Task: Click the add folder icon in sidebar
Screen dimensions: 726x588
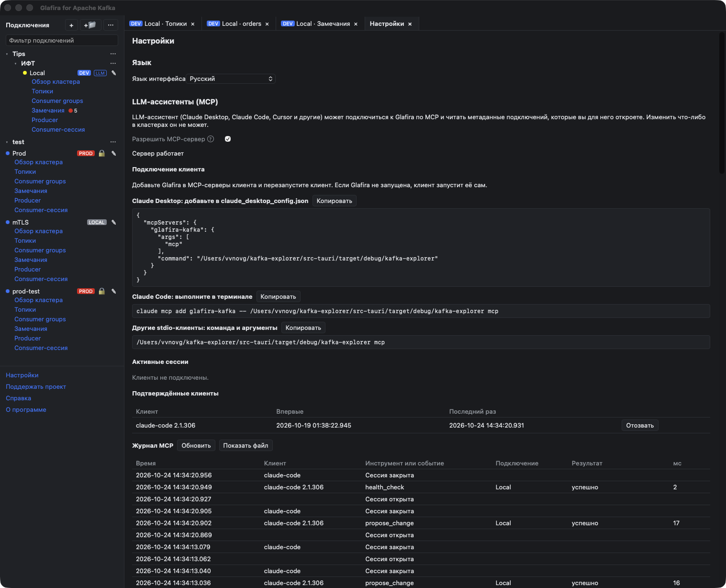Action: 90,25
